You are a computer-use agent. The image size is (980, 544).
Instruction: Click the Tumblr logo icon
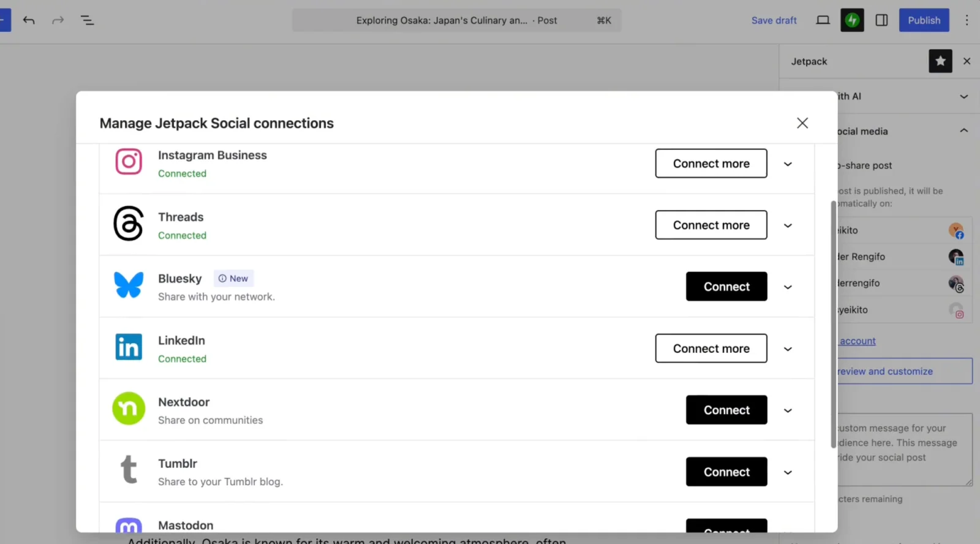click(x=129, y=470)
